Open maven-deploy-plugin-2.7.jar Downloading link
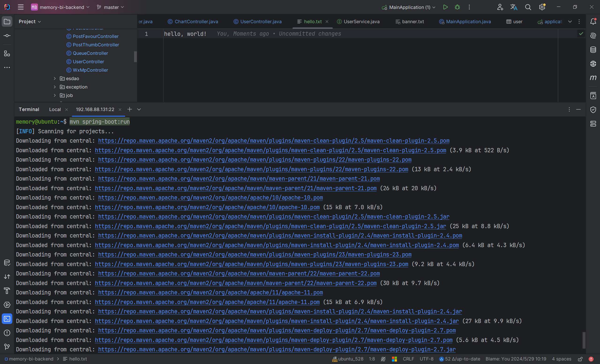Screen dimensions: 600x364 [277, 349]
